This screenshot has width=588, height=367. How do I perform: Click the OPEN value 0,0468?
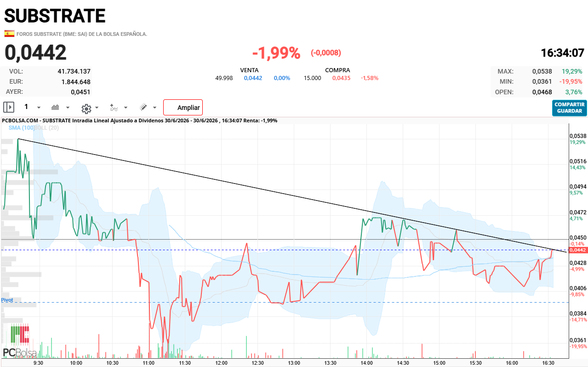542,92
